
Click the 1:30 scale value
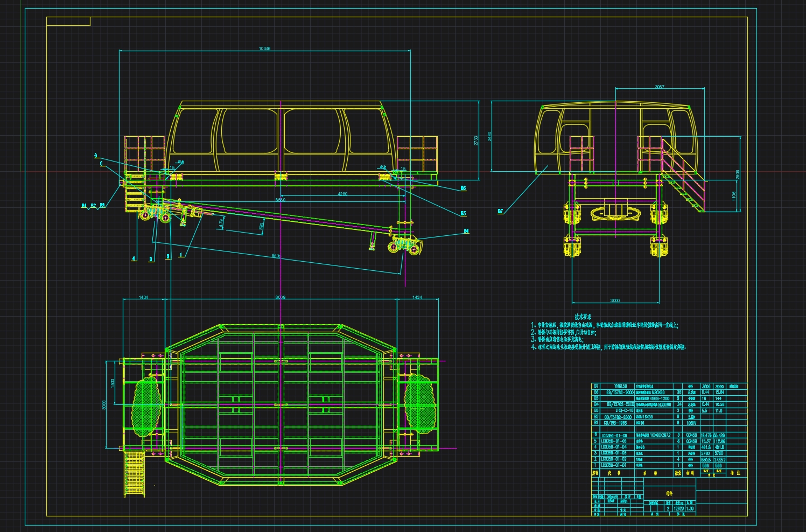click(x=690, y=508)
